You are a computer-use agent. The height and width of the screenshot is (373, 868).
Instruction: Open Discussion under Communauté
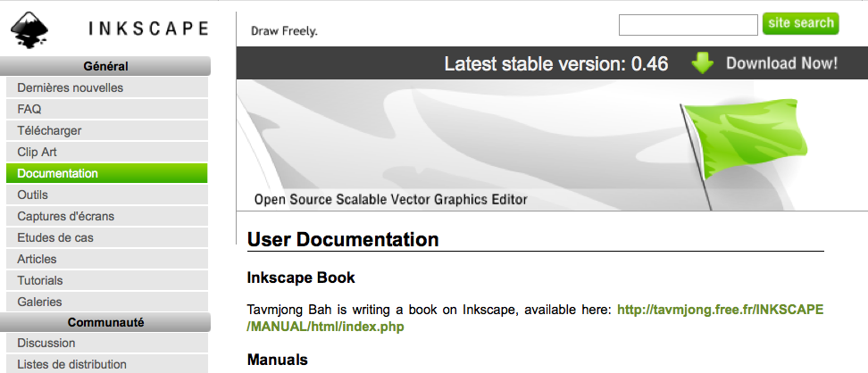pos(107,344)
